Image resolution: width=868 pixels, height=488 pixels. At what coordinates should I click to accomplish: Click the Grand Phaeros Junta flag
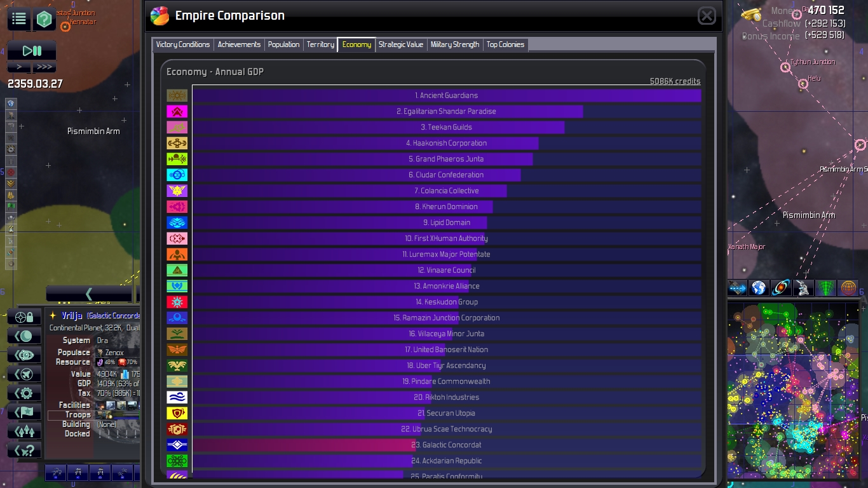(177, 159)
